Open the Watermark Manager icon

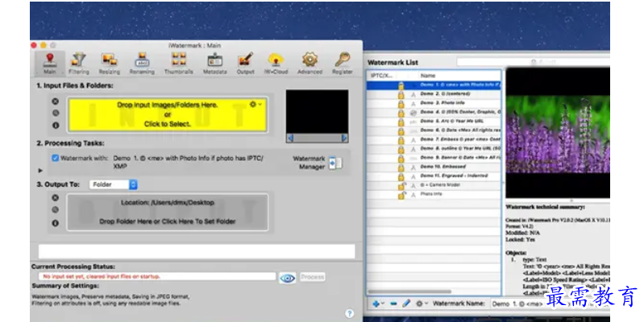coord(335,163)
